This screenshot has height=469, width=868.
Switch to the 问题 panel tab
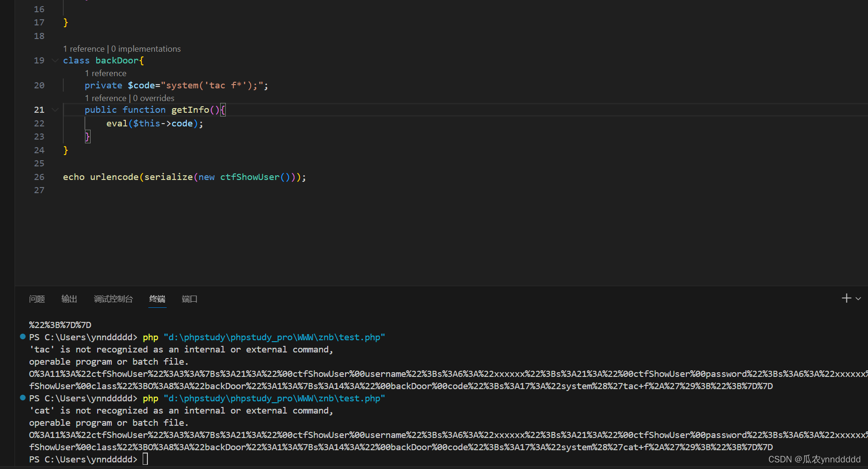37,299
